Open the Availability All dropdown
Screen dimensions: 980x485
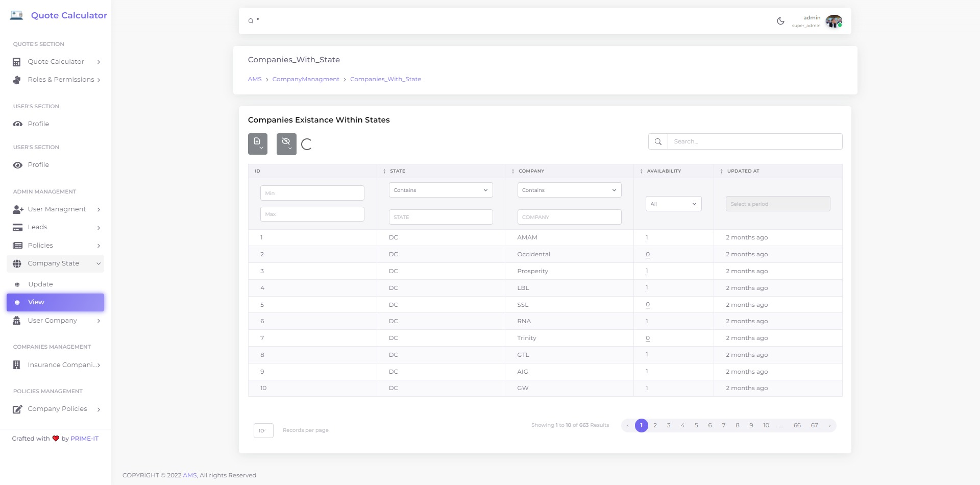tap(674, 204)
